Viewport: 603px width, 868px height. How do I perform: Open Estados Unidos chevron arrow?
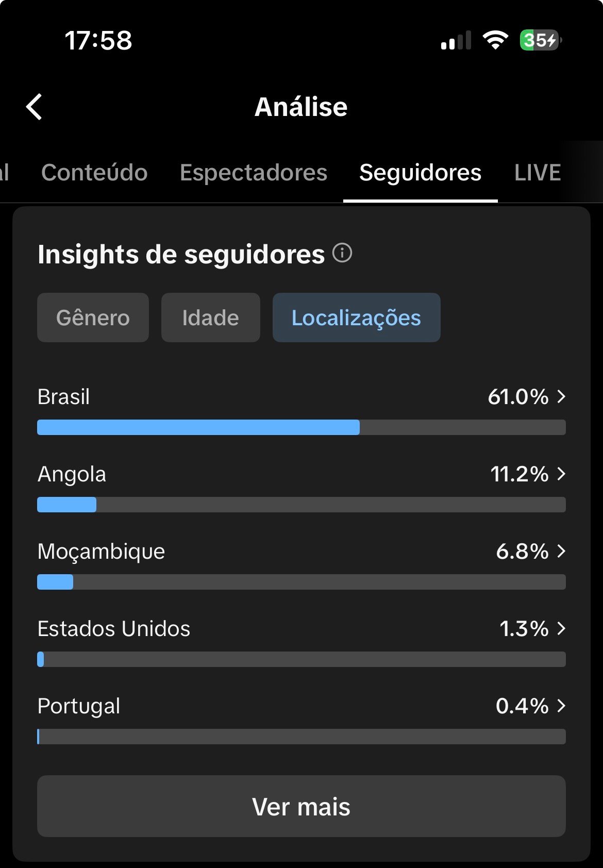[562, 628]
